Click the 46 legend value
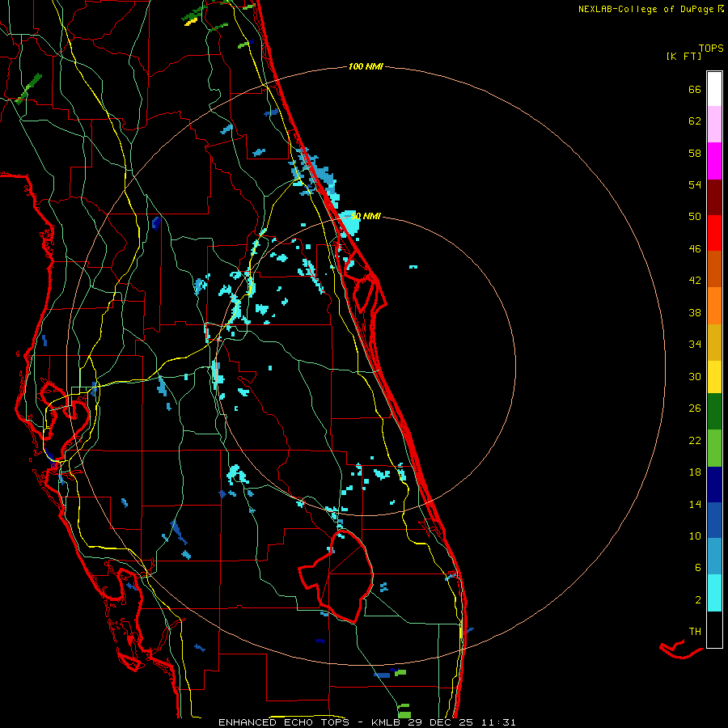Image resolution: width=728 pixels, height=728 pixels. 695,249
